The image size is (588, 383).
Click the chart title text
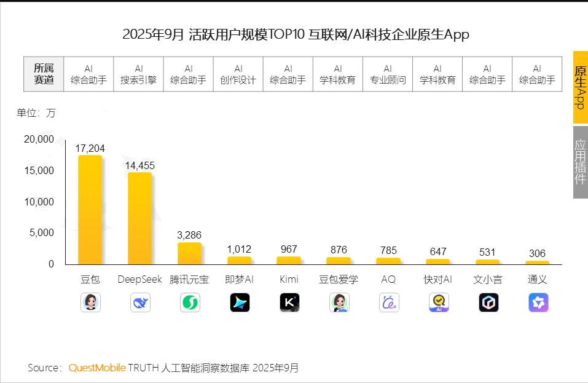(x=294, y=35)
